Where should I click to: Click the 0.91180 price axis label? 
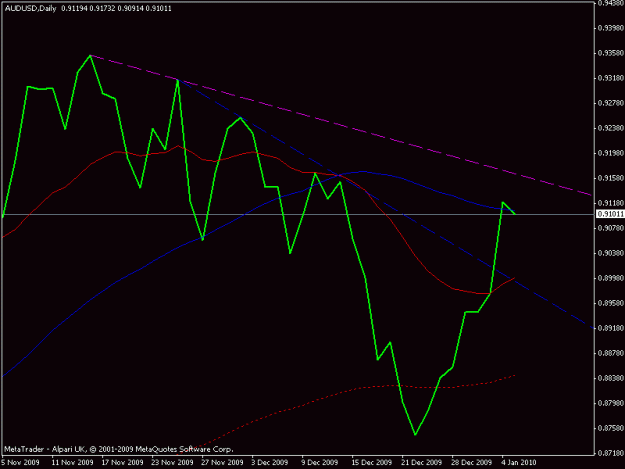tap(610, 203)
